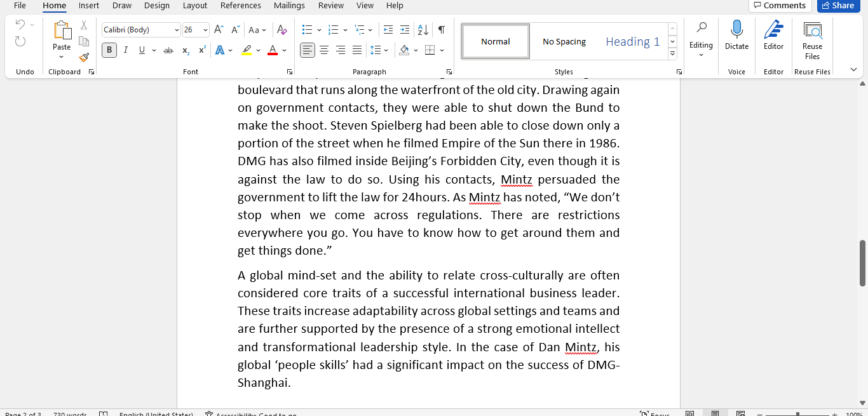Apply superscript formatting
This screenshot has height=416, width=868.
point(201,50)
